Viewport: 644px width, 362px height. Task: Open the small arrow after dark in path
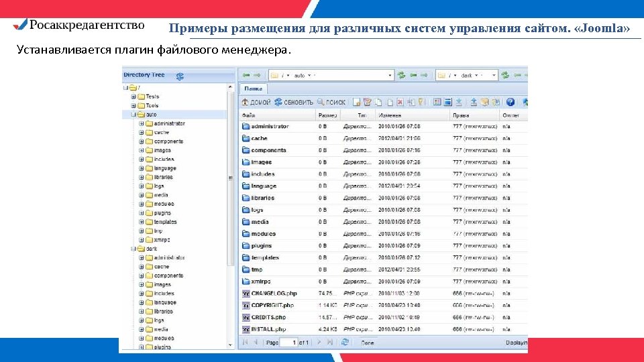(476, 76)
